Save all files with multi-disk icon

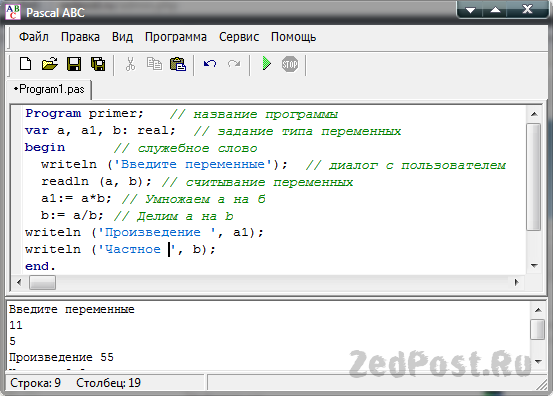(x=98, y=64)
